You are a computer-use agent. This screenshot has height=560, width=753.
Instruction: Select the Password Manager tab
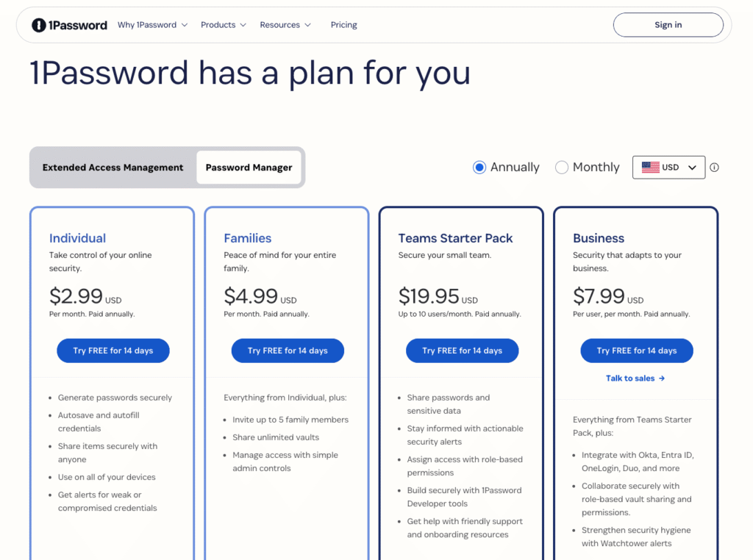pos(249,168)
